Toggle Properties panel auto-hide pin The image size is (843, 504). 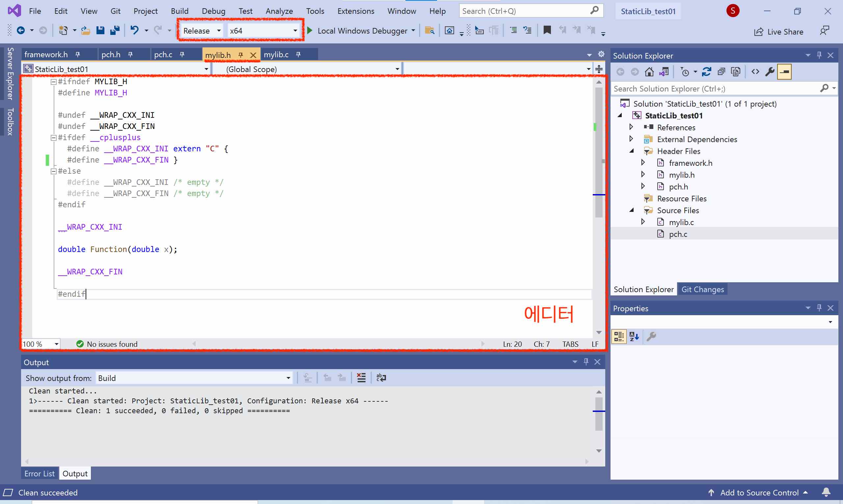click(x=819, y=308)
